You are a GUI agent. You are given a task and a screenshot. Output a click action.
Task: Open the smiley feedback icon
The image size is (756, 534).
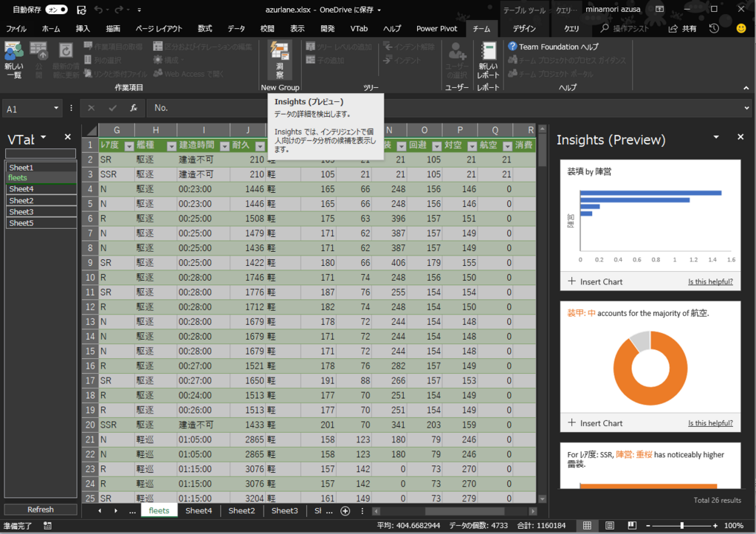point(741,29)
